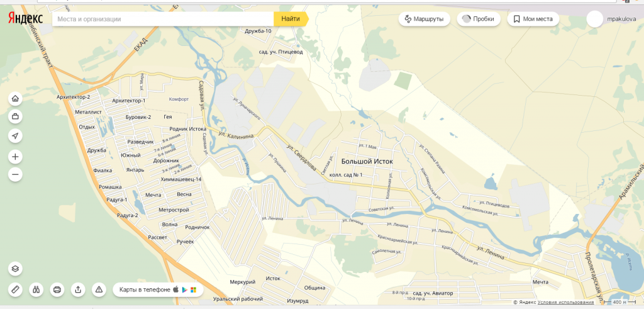Screen dimensions: 644x309
Task: Select the ruler distance measuring tool
Action: (x=15, y=289)
